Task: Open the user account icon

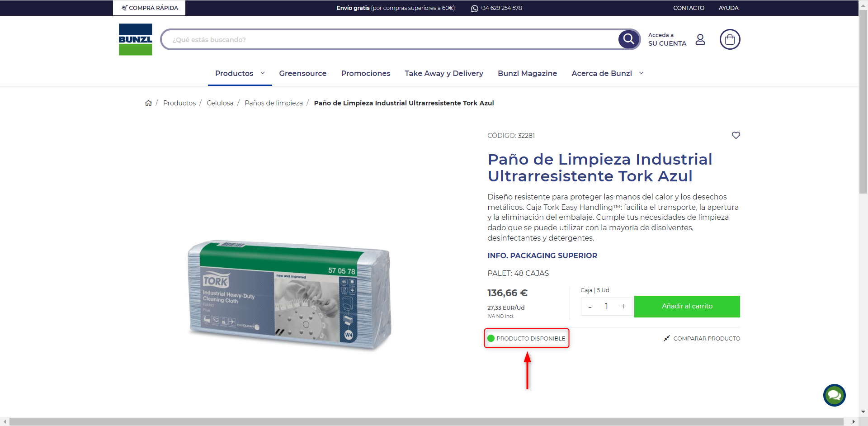Action: click(700, 39)
